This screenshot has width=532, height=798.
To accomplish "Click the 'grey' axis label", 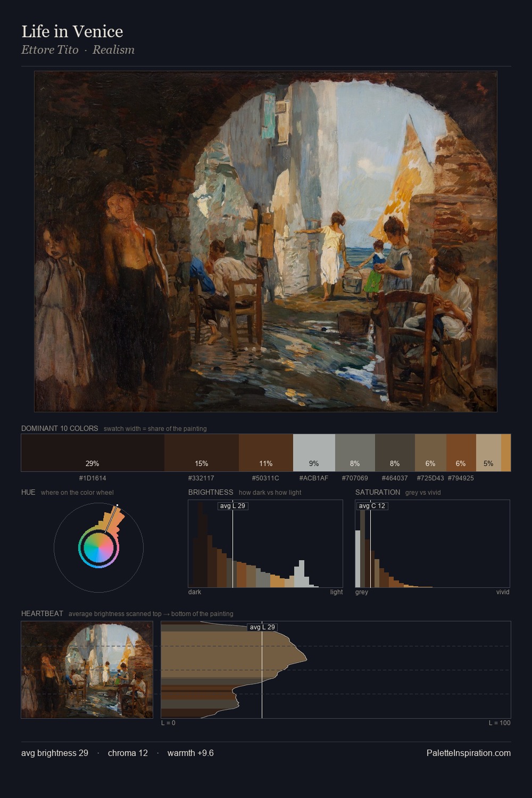I will [362, 592].
